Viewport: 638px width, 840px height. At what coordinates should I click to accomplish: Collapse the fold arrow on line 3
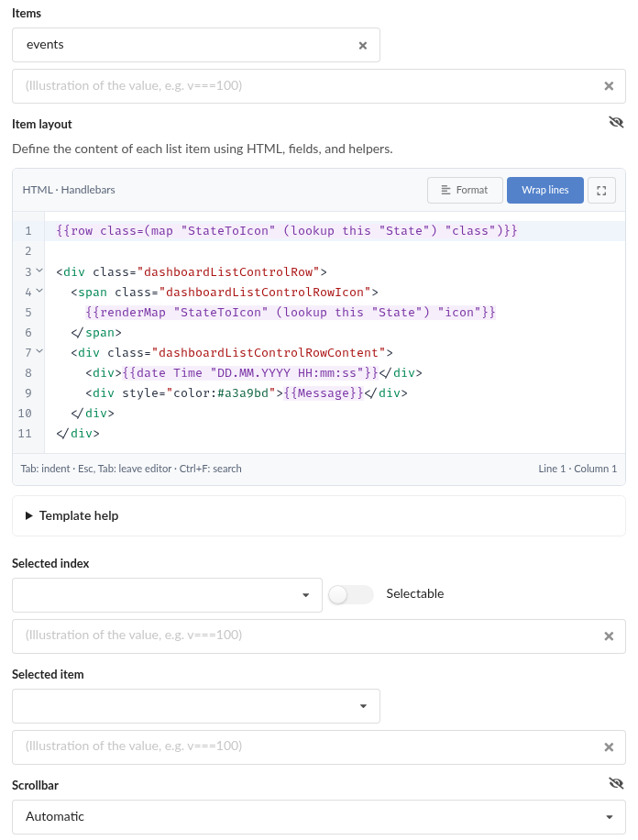(x=39, y=271)
